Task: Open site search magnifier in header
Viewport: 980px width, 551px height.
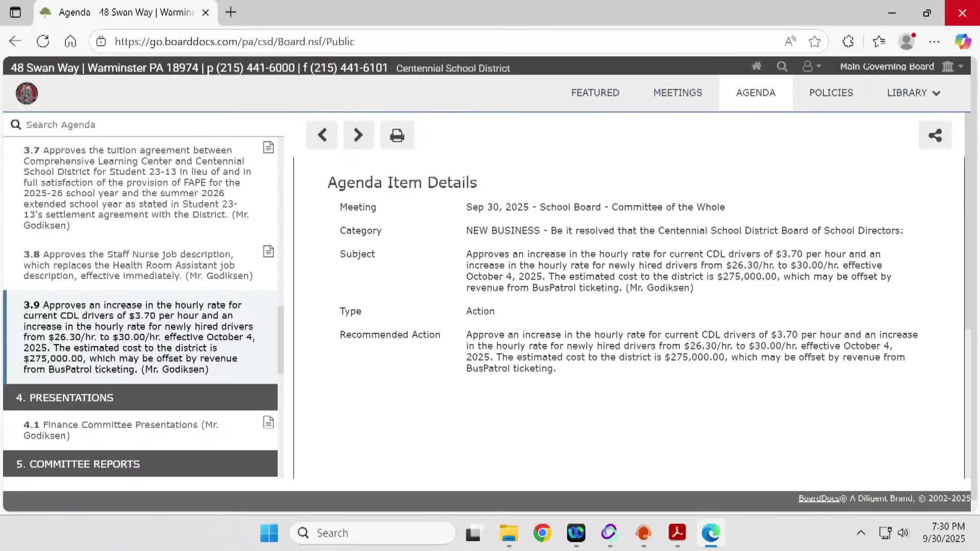Action: pyautogui.click(x=782, y=66)
